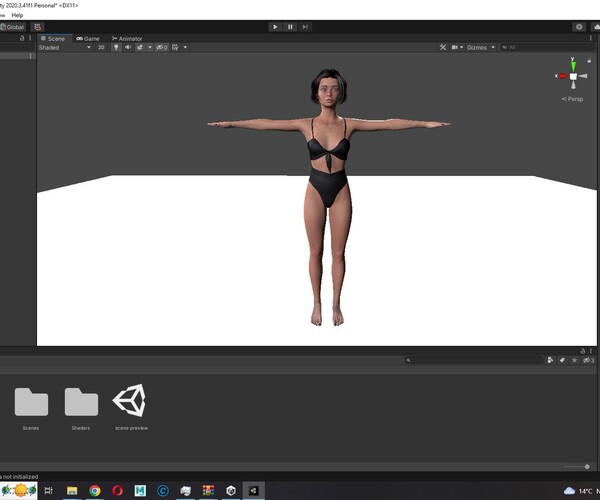Toggle scene lighting bulb icon
Image resolution: width=600 pixels, height=500 pixels.
point(116,47)
